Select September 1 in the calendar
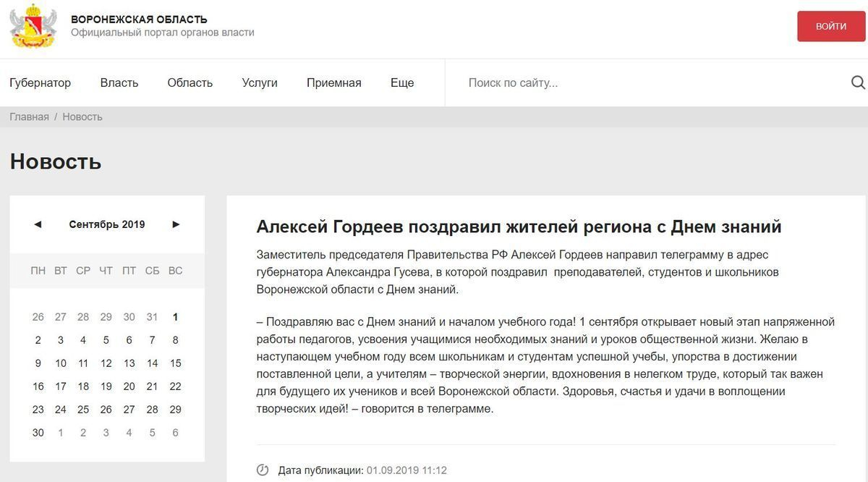This screenshot has height=482, width=868. [x=175, y=317]
